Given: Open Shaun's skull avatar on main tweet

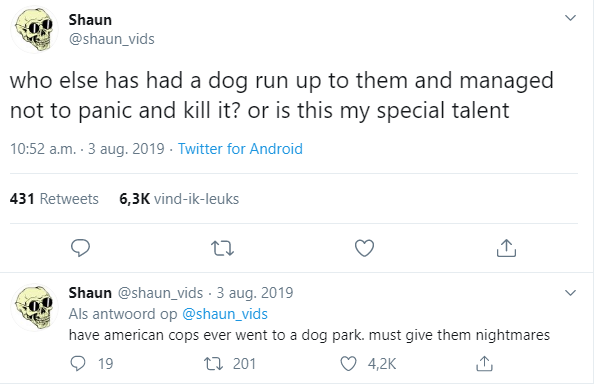Looking at the screenshot, I should (x=34, y=30).
